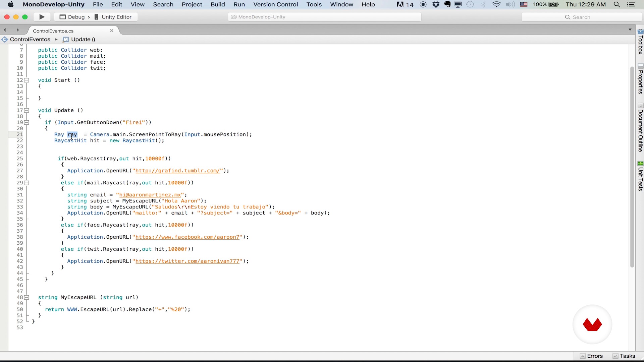This screenshot has width=644, height=362.
Task: Click the screen recording icon in menu bar
Action: click(x=423, y=4)
